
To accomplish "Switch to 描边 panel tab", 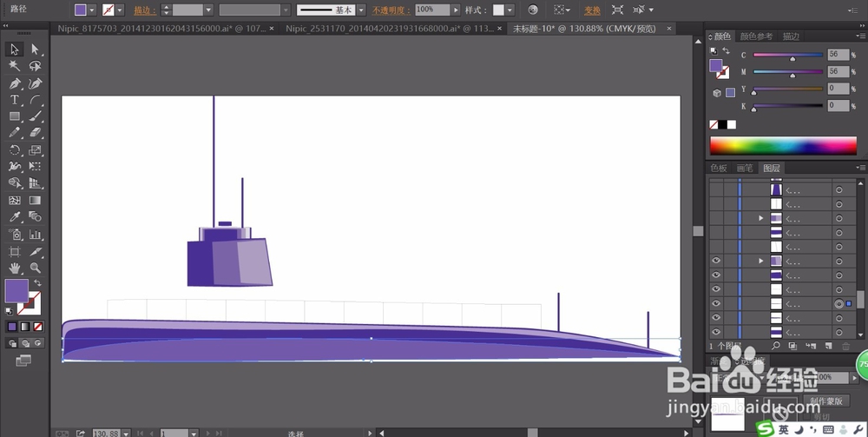I will 791,36.
